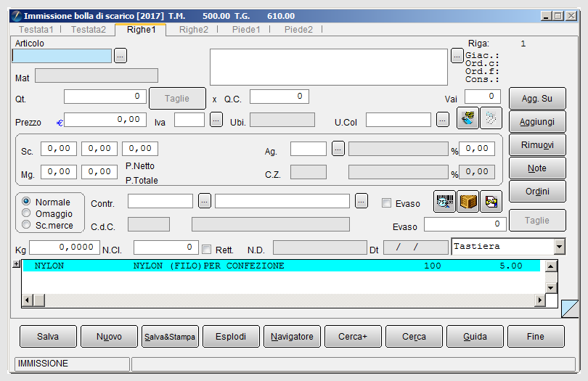Open the Piede2 tab
The height and width of the screenshot is (381, 588).
point(298,30)
